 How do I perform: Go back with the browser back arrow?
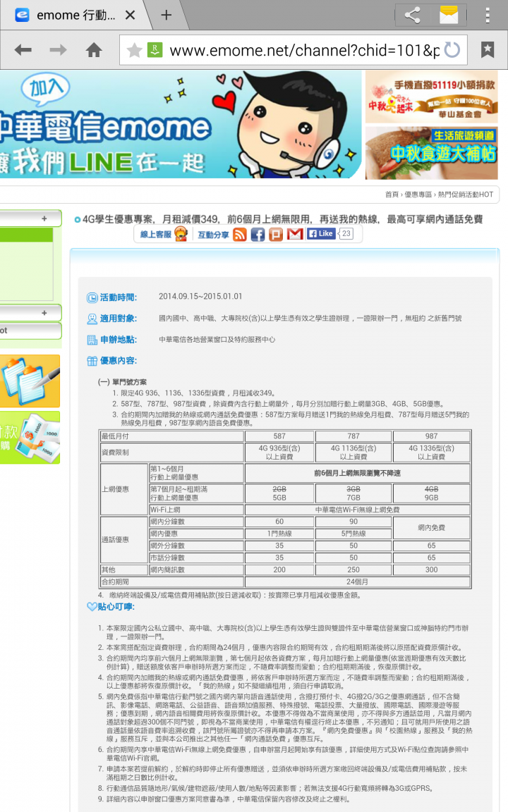pos(23,50)
